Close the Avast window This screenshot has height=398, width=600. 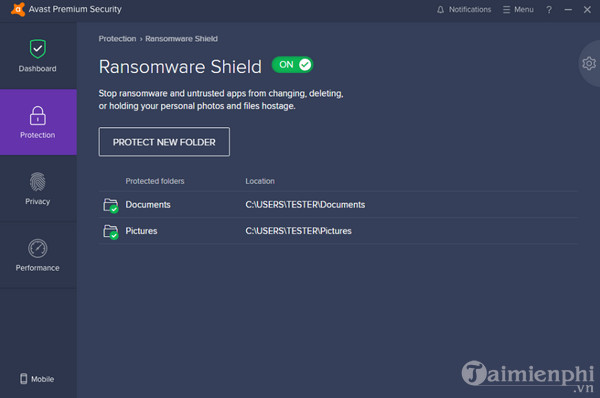[587, 10]
